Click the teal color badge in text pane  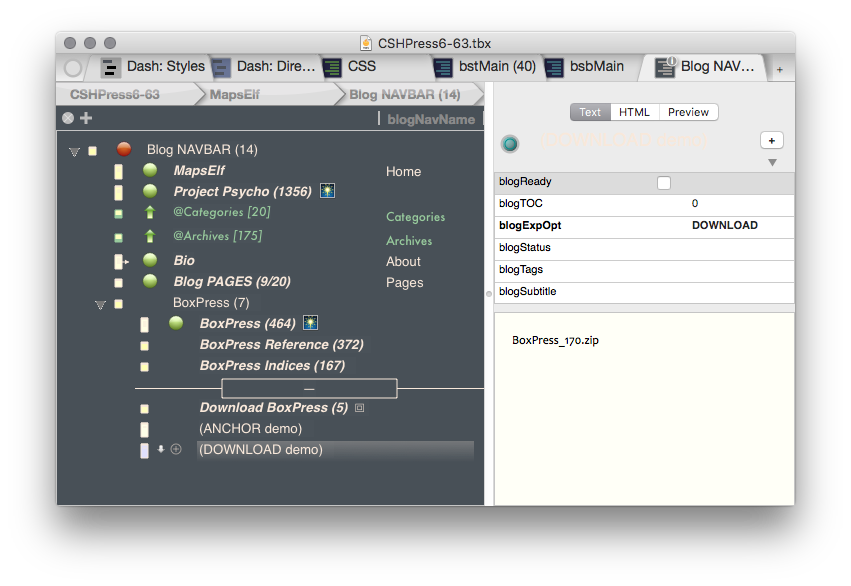510,144
